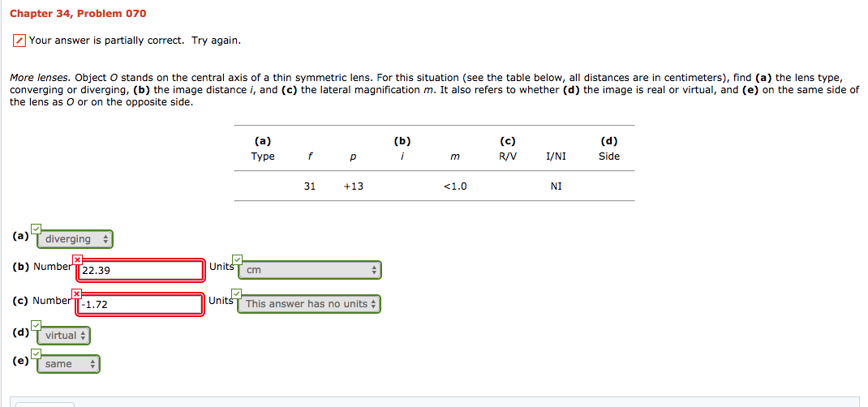This screenshot has width=868, height=407.
Task: Open the diverging lens type dropdown
Action: pyautogui.click(x=75, y=239)
